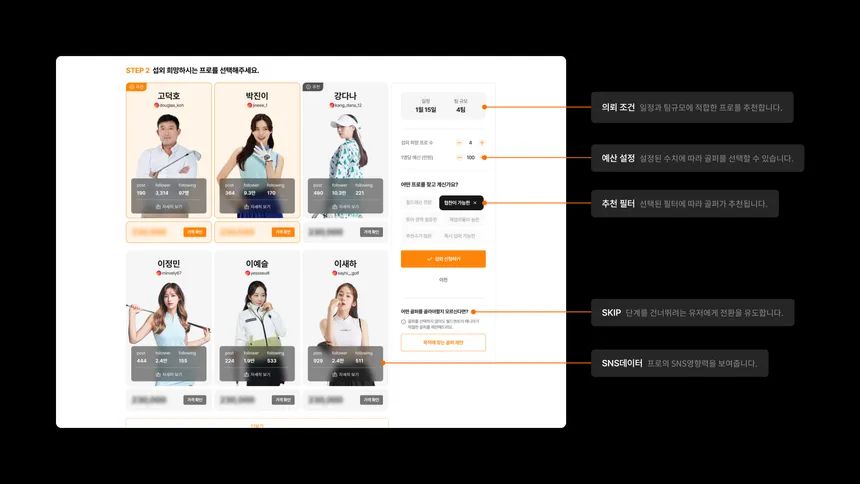
Task: Go back with the 이전 link
Action: click(443, 280)
